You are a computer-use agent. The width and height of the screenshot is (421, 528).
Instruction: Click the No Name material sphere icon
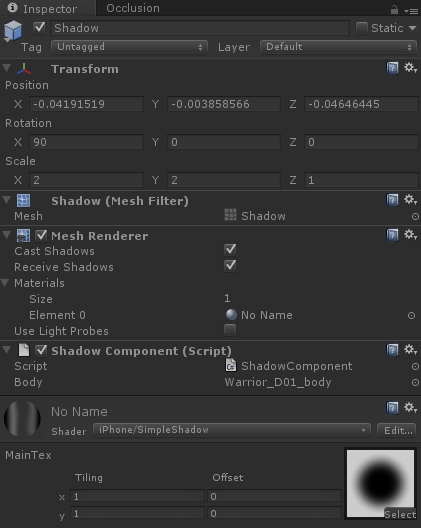(231, 315)
